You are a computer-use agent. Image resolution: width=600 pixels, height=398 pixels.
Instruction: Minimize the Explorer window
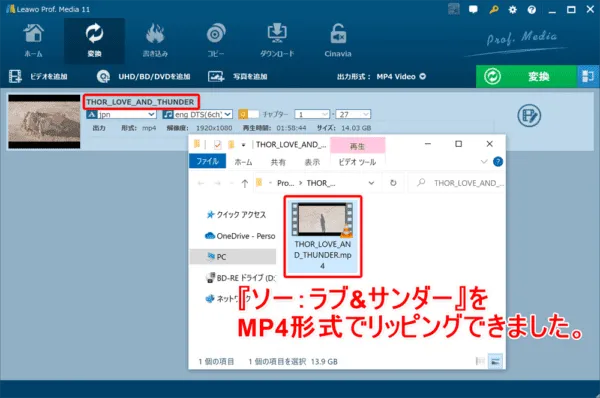428,144
